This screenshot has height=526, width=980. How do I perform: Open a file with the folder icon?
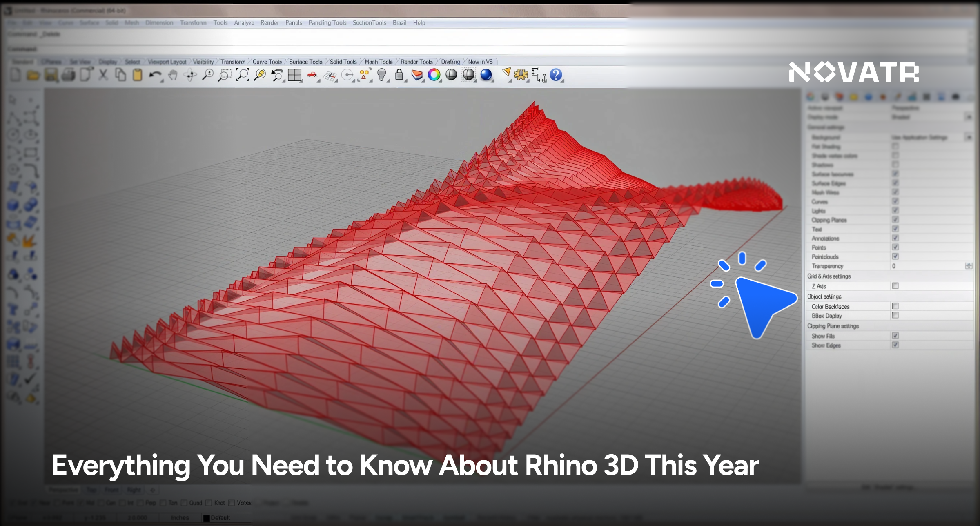(33, 75)
